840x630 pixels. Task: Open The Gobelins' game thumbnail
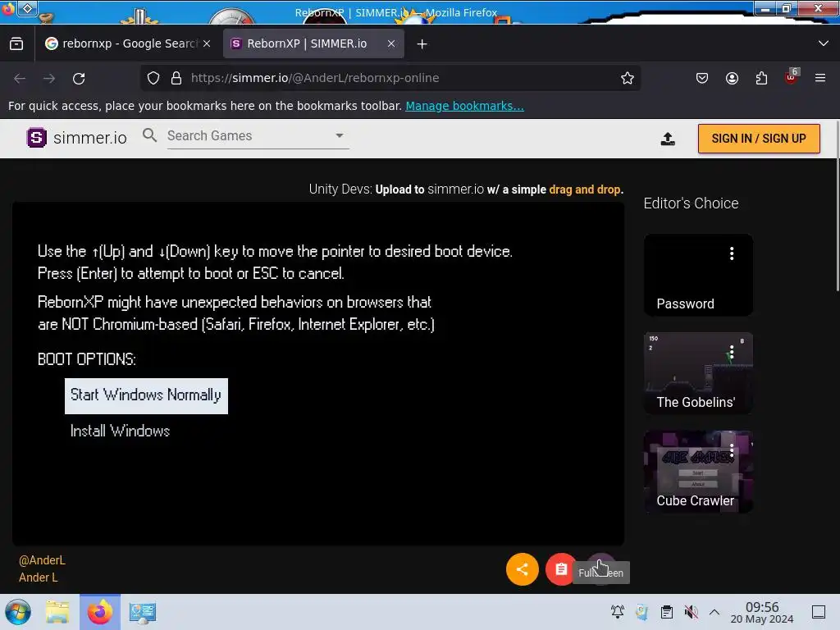698,373
